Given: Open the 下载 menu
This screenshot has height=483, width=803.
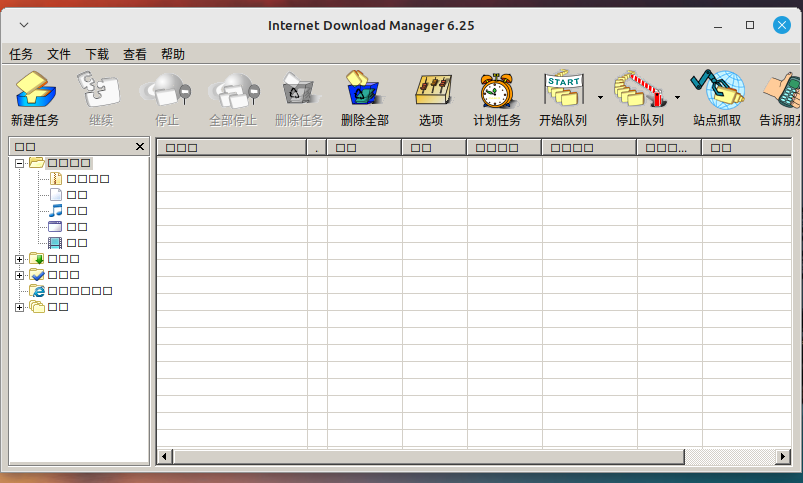Looking at the screenshot, I should pos(97,54).
